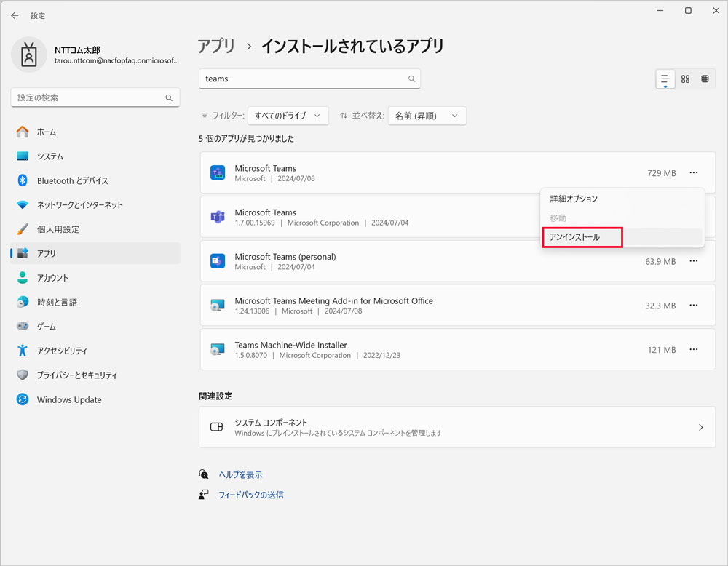This screenshot has height=566, width=728.
Task: Choose アンインストール in the context menu
Action: (x=622, y=237)
